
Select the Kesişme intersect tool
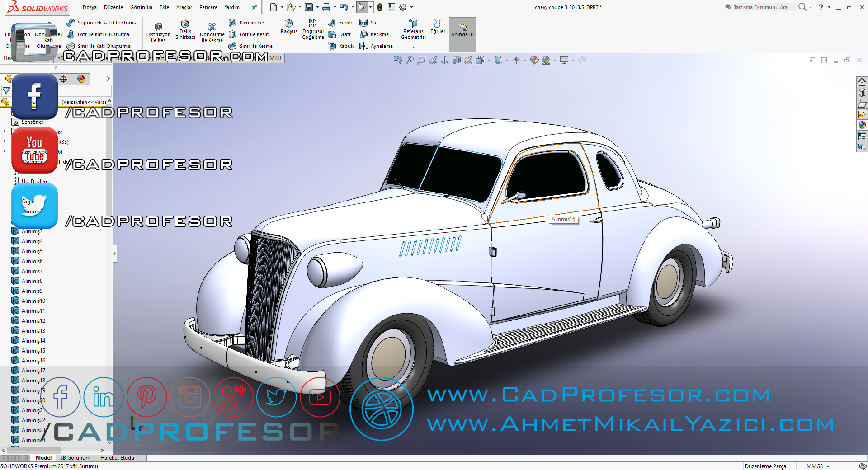tap(374, 34)
